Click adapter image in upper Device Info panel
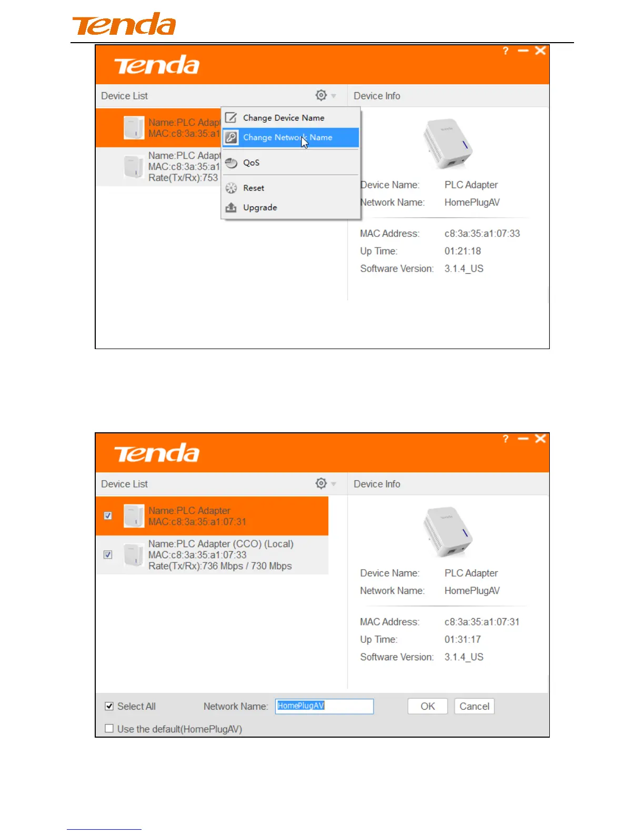This screenshot has height=834, width=644. click(x=448, y=144)
